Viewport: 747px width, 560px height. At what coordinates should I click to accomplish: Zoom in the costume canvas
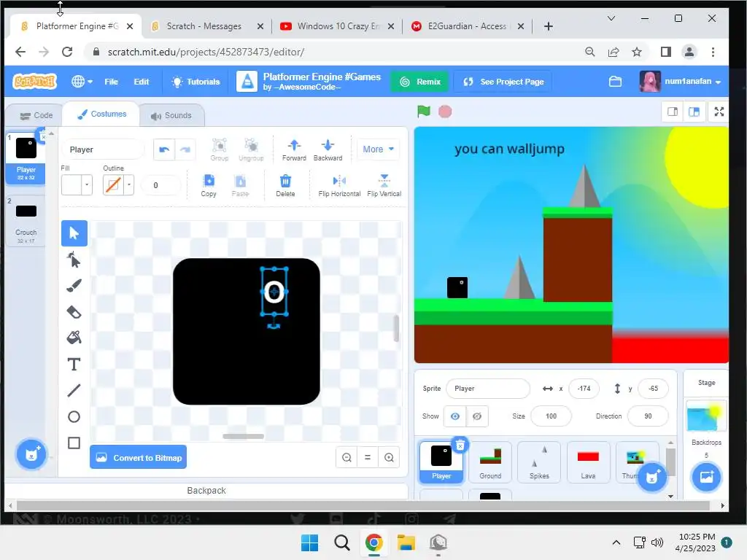point(390,458)
